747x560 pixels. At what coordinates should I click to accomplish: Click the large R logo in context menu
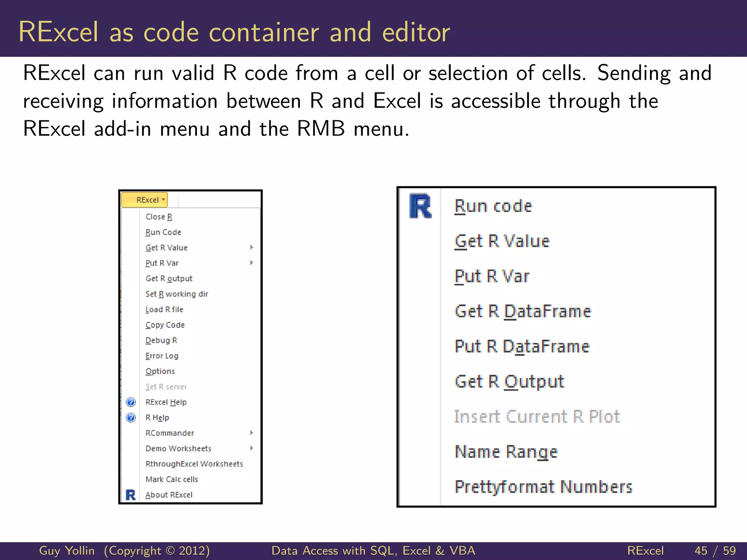click(420, 206)
